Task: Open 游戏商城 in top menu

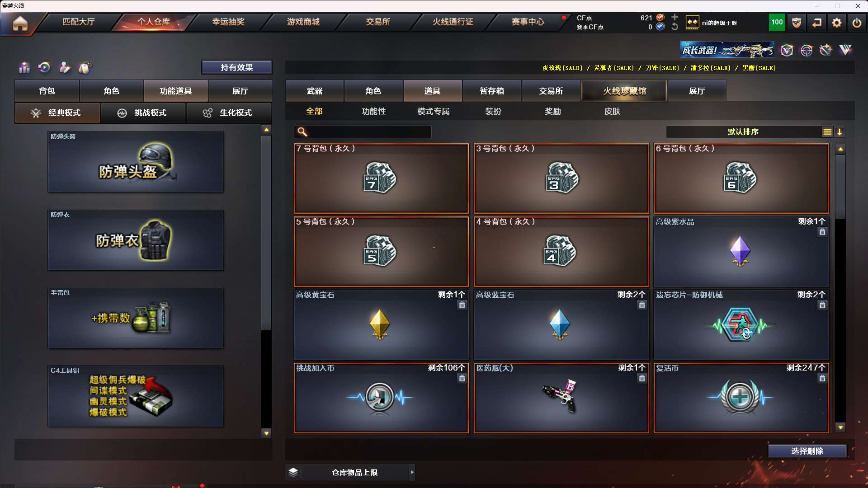Action: 303,22
